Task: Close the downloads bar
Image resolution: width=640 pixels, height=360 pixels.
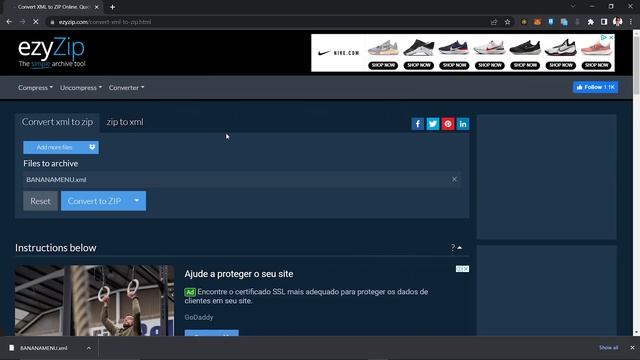Action: pos(632,348)
